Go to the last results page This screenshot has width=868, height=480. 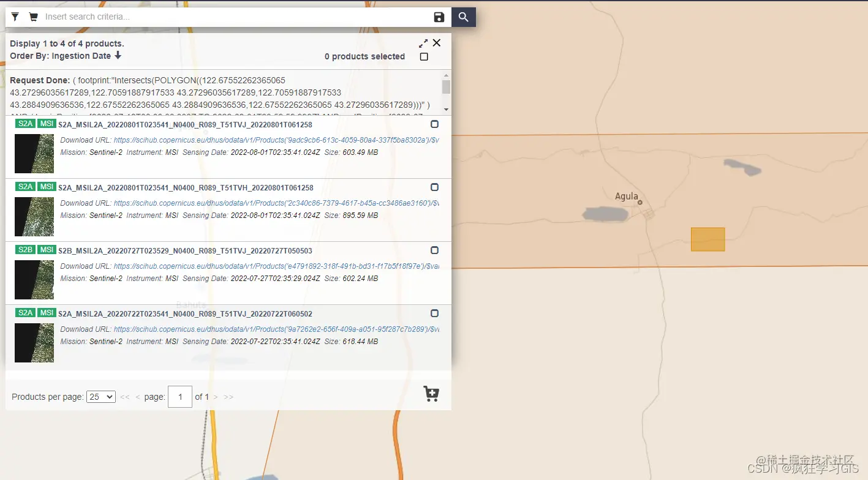tap(228, 397)
